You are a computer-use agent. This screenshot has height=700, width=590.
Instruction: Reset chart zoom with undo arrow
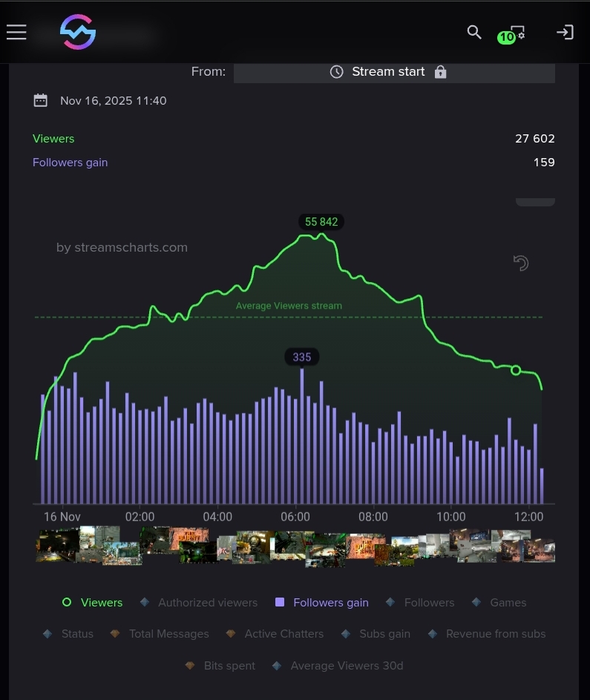521,263
